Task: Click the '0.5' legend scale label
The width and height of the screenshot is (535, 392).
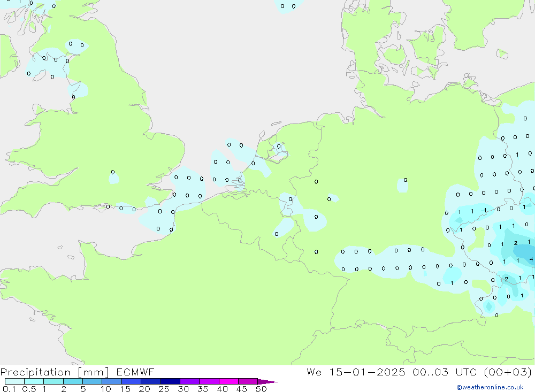Action: click(29, 389)
